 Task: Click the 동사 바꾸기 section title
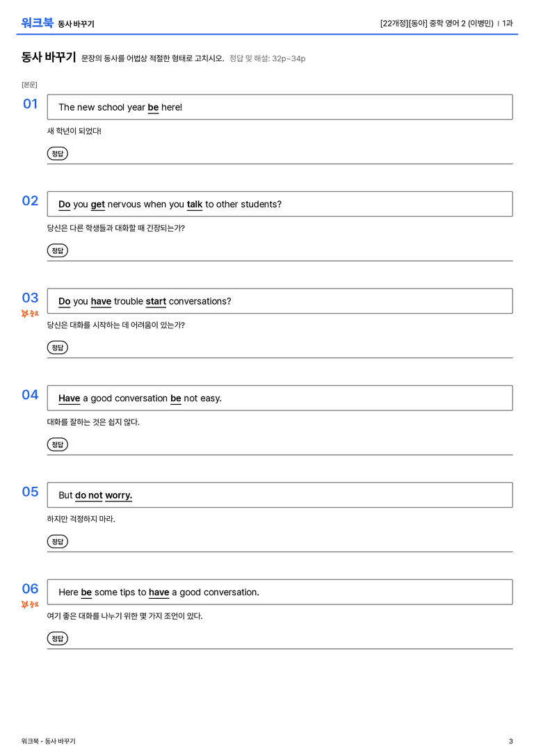click(x=49, y=57)
